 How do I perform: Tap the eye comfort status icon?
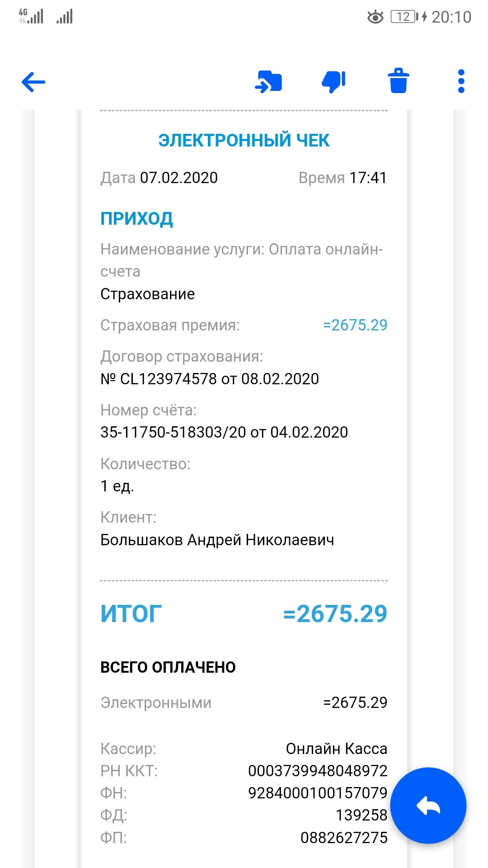click(375, 17)
